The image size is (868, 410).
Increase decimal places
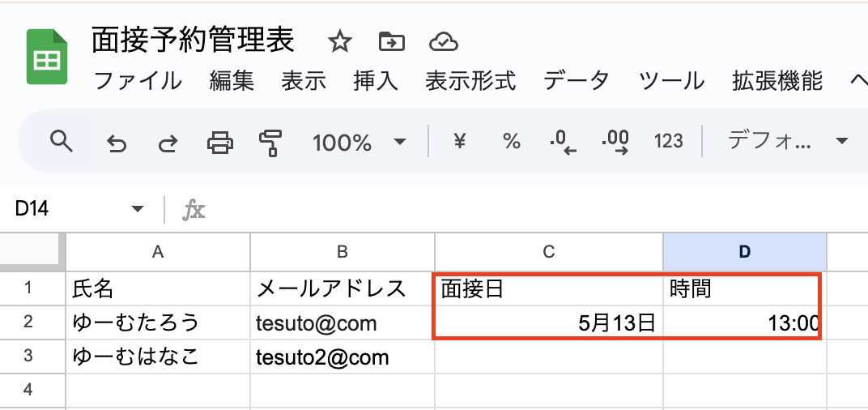coord(615,142)
